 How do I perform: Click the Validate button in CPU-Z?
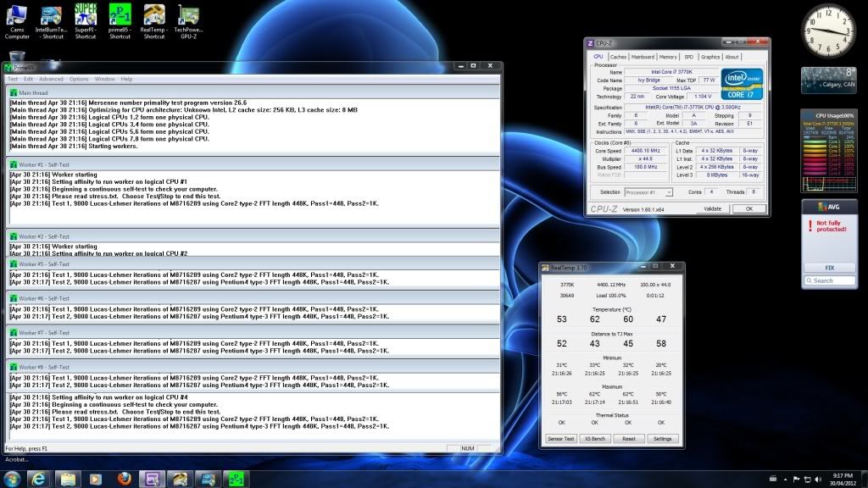(x=712, y=208)
